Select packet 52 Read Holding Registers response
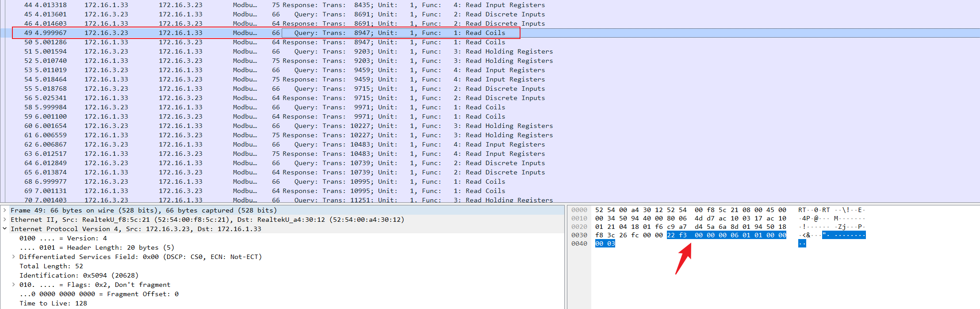The image size is (980, 309). pyautogui.click(x=265, y=61)
